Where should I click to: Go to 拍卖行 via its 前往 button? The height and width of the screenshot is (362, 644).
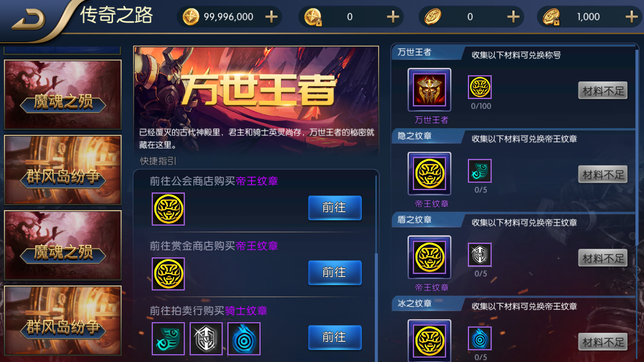tap(335, 337)
